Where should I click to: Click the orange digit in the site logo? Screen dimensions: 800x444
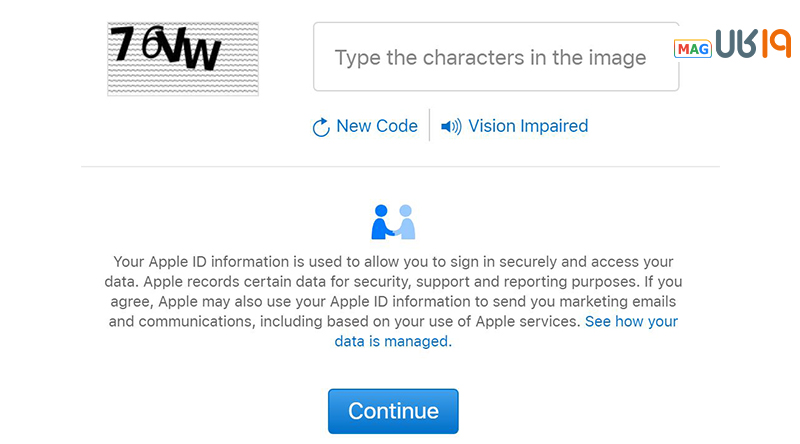777,45
